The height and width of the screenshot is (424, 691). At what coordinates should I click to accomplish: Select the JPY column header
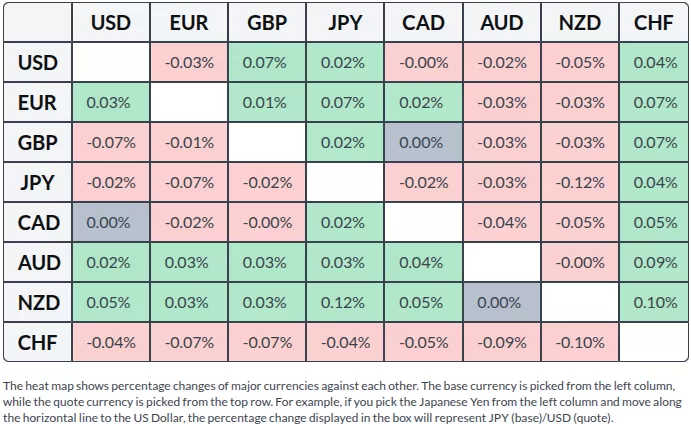345,22
